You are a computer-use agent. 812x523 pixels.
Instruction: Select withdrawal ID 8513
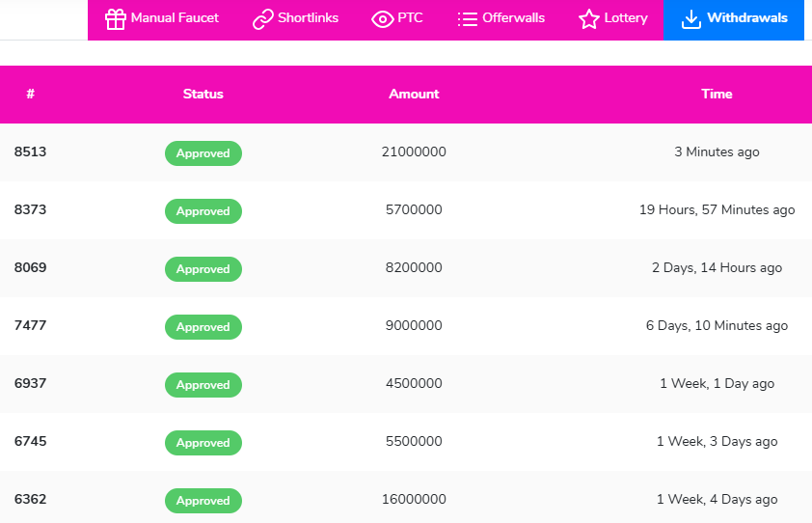(30, 151)
